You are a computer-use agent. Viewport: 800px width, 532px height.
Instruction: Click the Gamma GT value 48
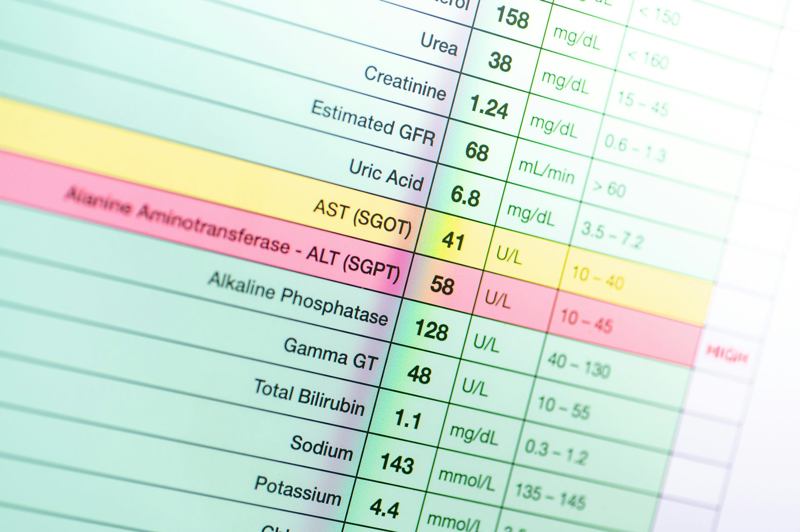click(x=420, y=375)
